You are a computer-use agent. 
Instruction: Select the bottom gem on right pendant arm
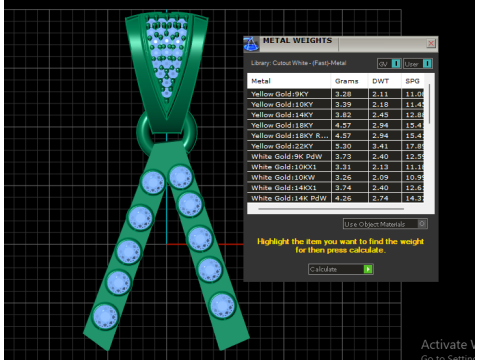pos(222,306)
